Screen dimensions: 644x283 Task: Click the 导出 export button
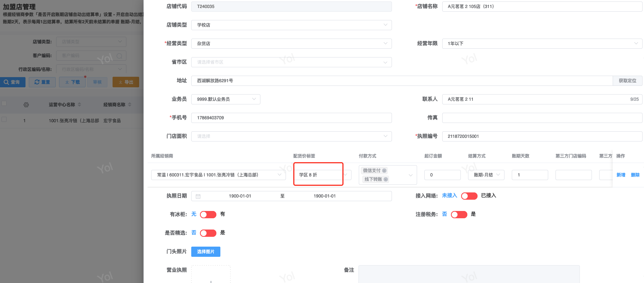pyautogui.click(x=126, y=82)
